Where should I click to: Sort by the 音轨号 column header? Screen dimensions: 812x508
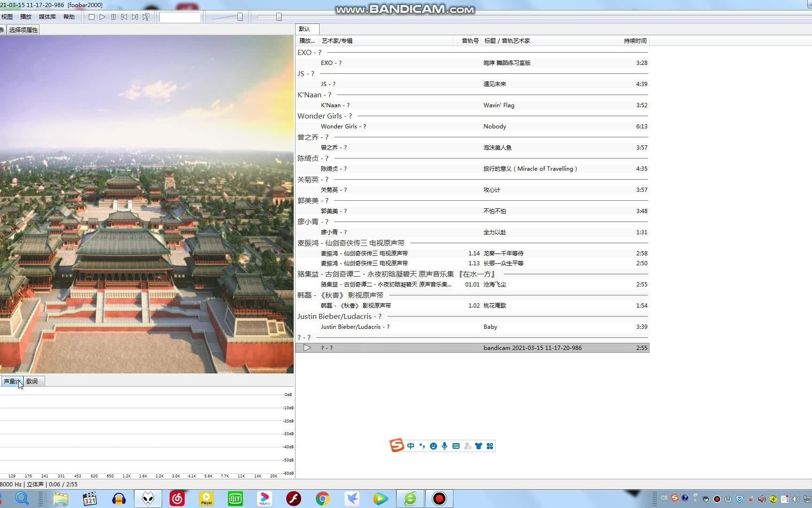pyautogui.click(x=468, y=41)
